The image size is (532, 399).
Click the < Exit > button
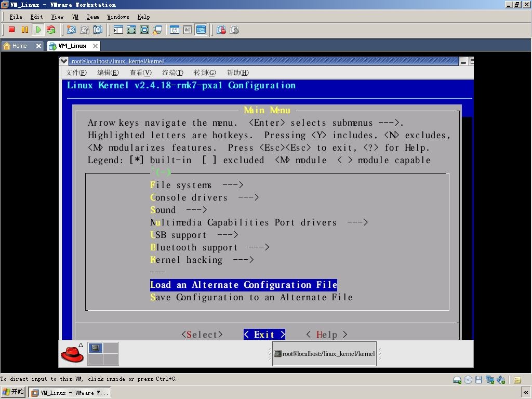264,335
